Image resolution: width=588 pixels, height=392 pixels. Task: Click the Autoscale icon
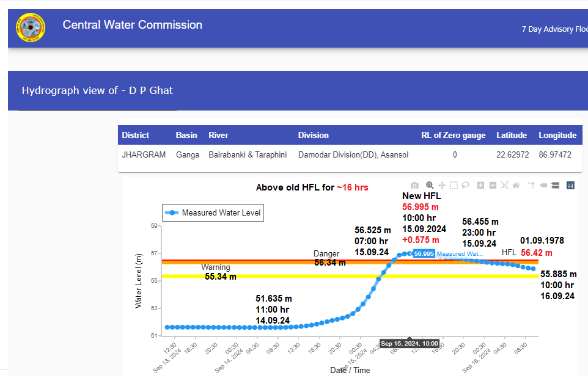tap(504, 186)
